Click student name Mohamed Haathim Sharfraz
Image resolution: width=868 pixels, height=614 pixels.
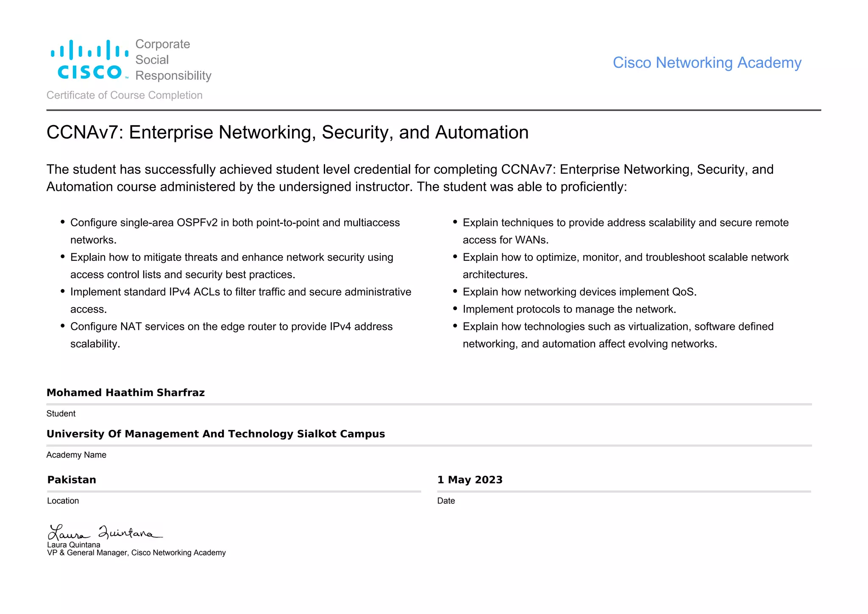[x=125, y=393]
